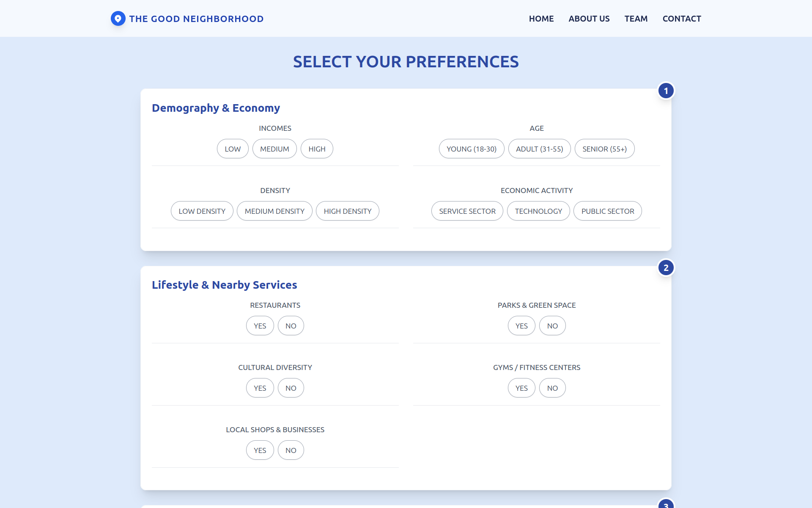The height and width of the screenshot is (508, 812).
Task: Select Medium Density option
Action: [x=274, y=211]
